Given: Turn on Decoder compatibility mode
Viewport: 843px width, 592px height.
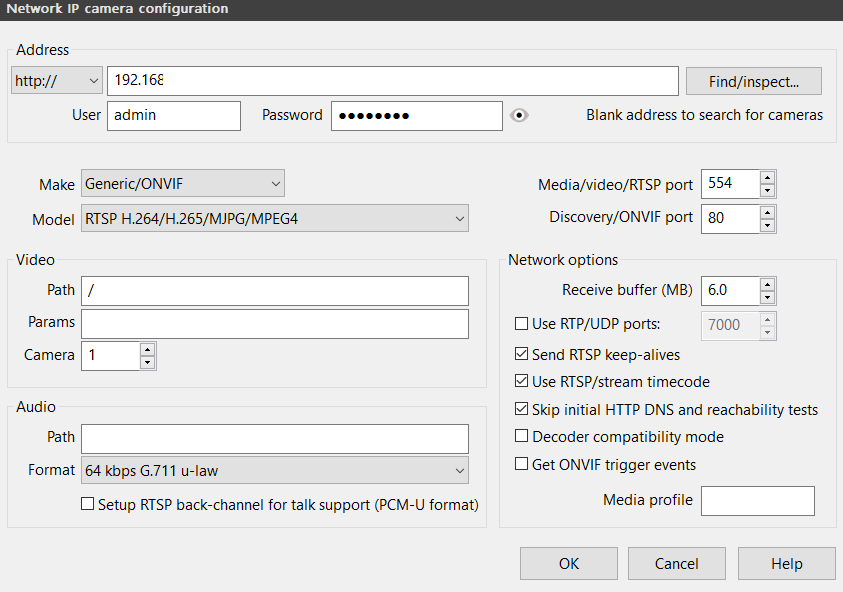Looking at the screenshot, I should tap(521, 437).
